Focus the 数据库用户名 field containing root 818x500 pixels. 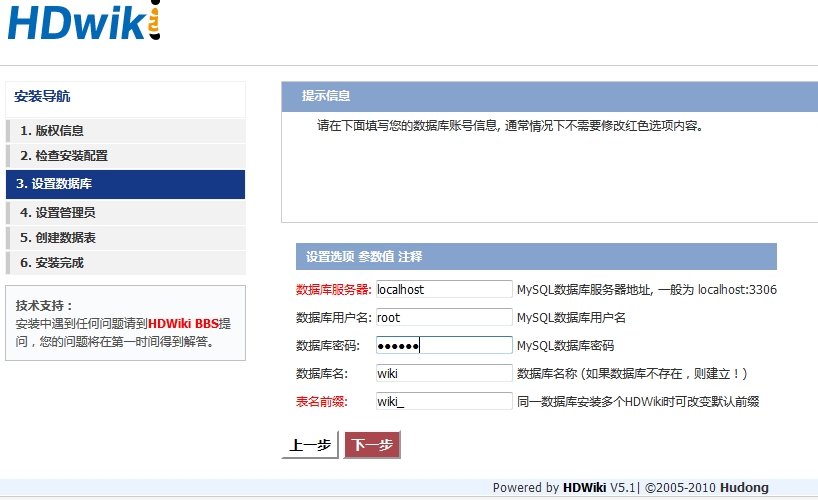(443, 317)
